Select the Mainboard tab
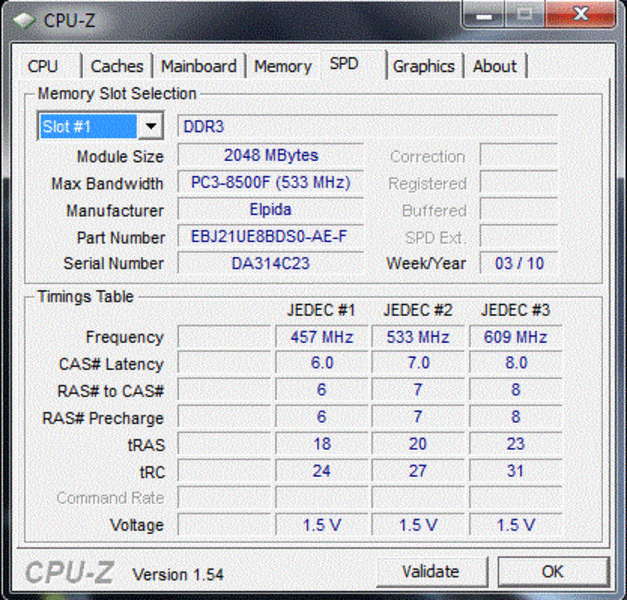Screen dimensions: 627x600 199,66
